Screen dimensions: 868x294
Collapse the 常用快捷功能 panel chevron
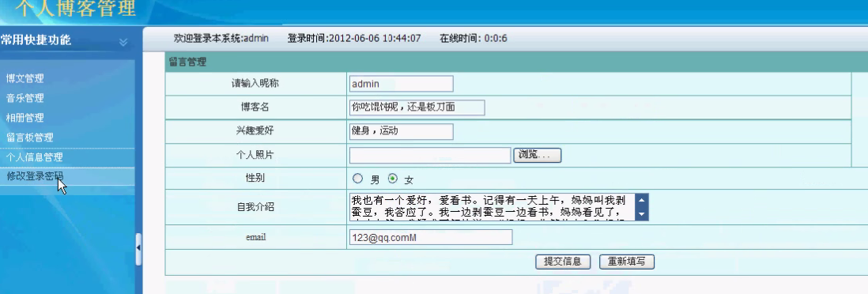(123, 42)
